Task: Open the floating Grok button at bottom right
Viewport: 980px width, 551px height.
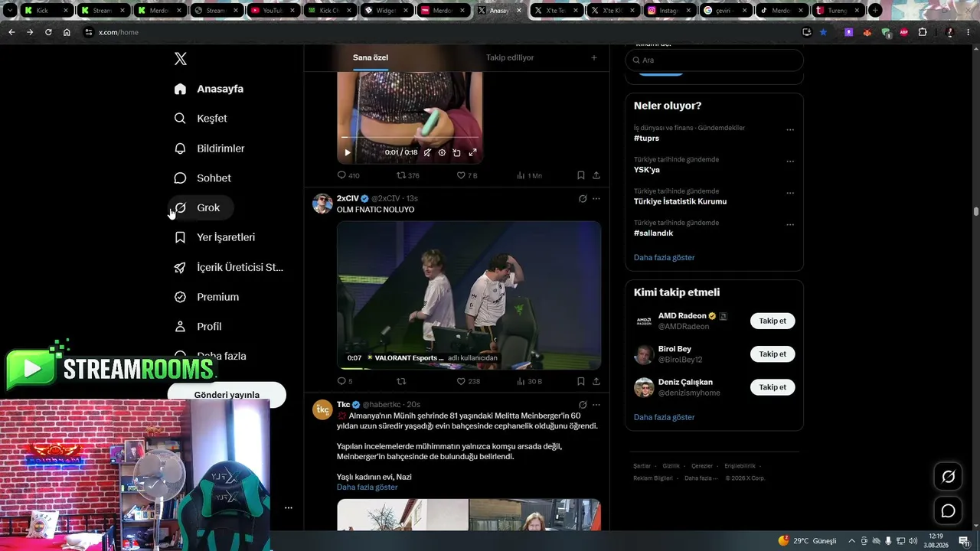Action: tap(948, 477)
